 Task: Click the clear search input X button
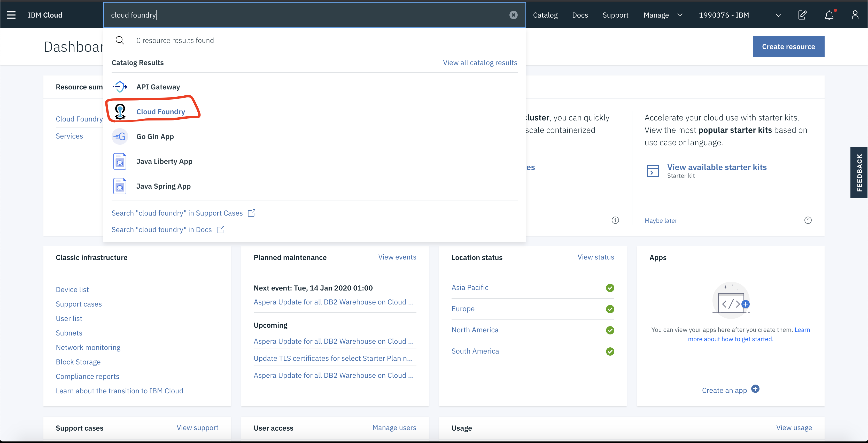(513, 15)
